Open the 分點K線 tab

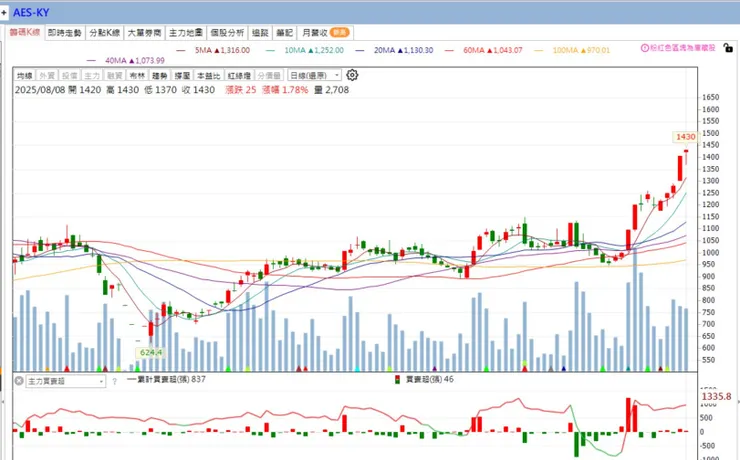(x=105, y=33)
